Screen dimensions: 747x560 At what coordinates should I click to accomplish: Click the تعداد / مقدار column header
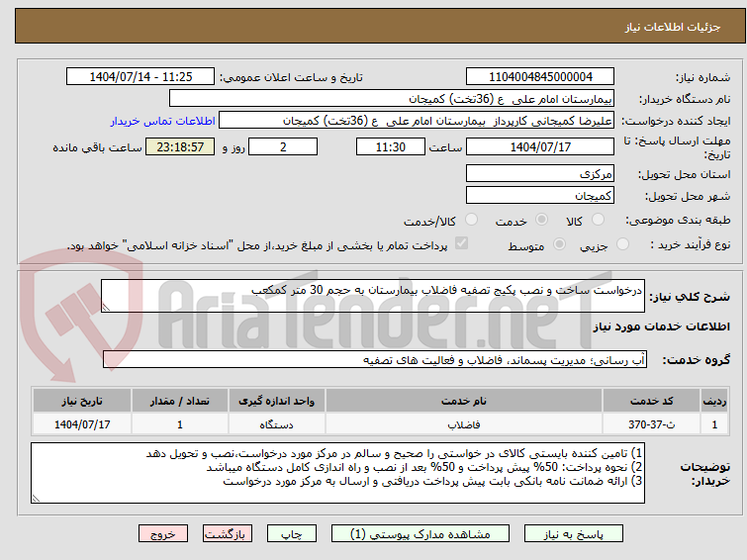(180, 401)
